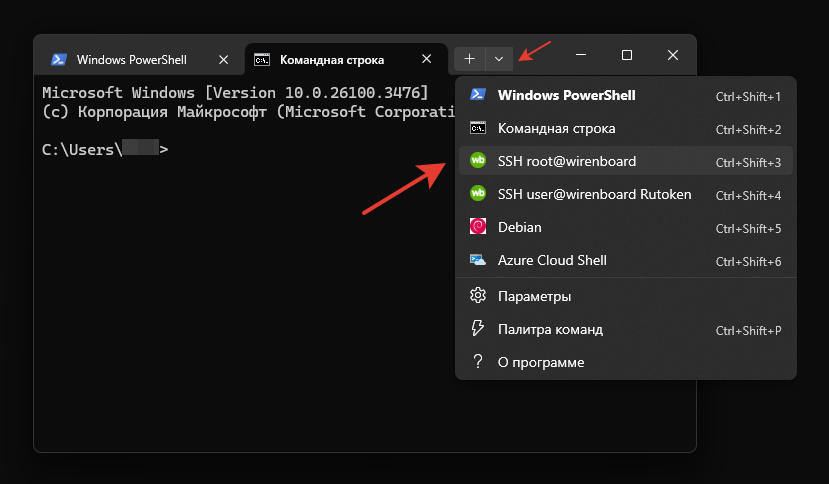Open a new tab with the plus button
The width and height of the screenshot is (829, 484).
[469, 59]
